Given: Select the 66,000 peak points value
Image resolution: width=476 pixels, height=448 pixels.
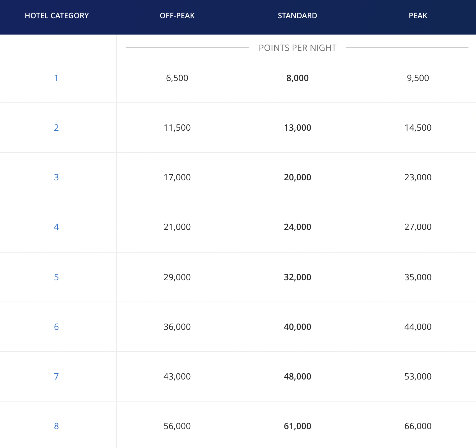Looking at the screenshot, I should (418, 426).
